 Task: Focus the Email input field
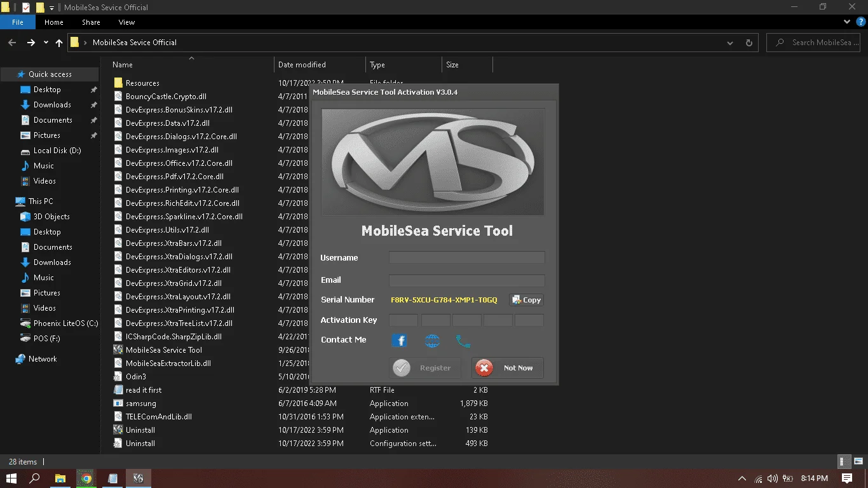pyautogui.click(x=467, y=280)
